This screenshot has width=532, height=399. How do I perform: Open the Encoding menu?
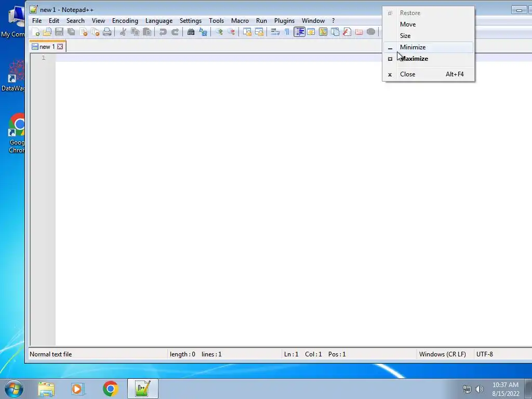125,21
